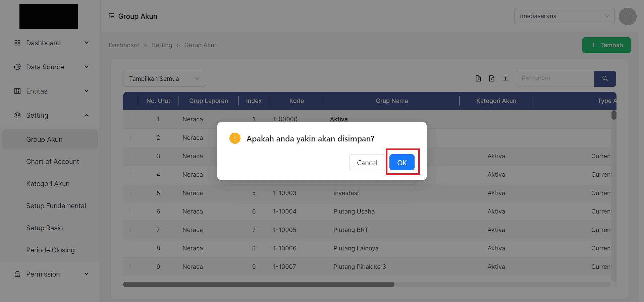Click OK to confirm saving
This screenshot has height=302, width=644.
point(402,162)
